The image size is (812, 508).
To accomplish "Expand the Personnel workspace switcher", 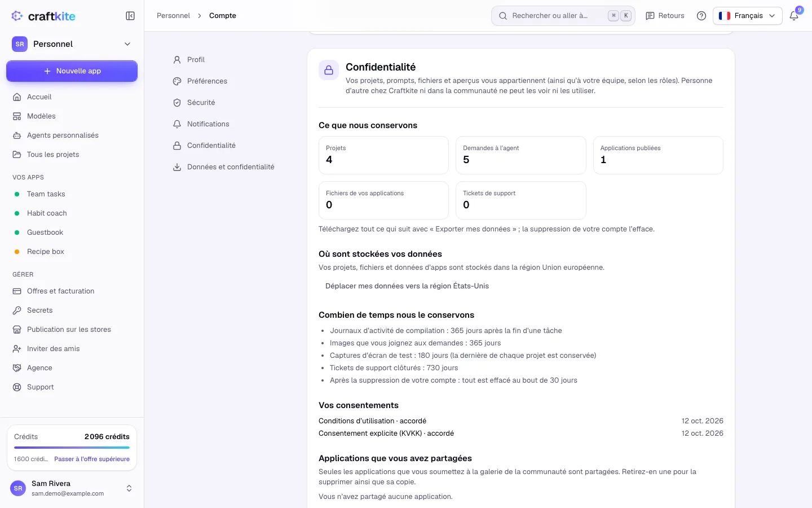I will coord(72,44).
